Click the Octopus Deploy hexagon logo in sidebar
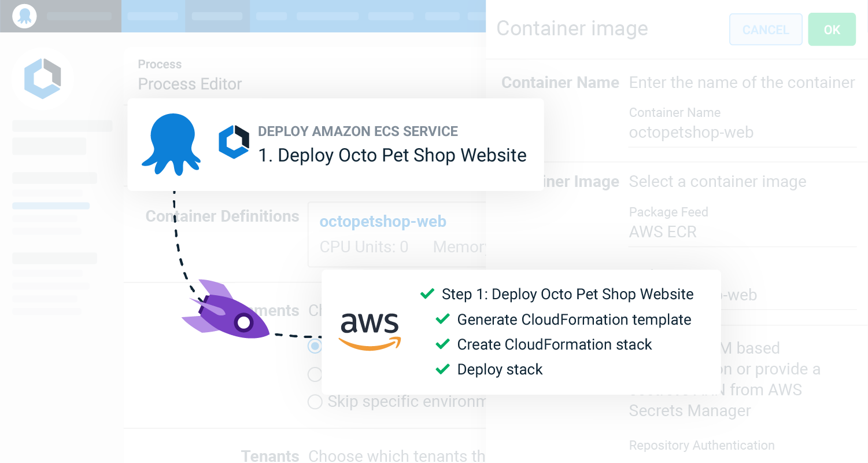Screen dimensions: 868x463 42,78
